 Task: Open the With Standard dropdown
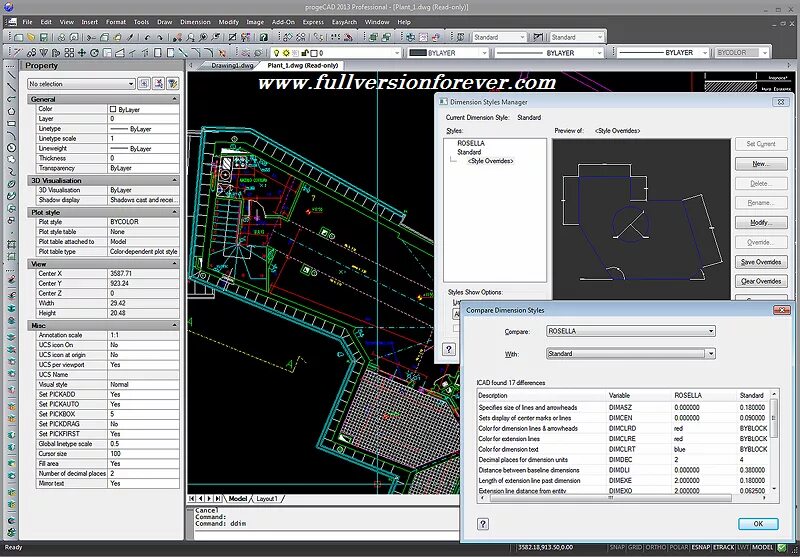tap(631, 353)
